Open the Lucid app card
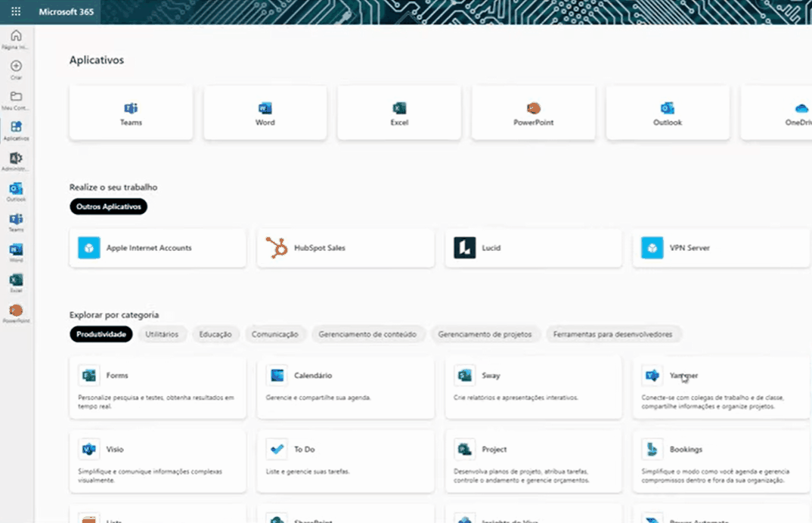Image resolution: width=812 pixels, height=523 pixels. click(x=533, y=248)
